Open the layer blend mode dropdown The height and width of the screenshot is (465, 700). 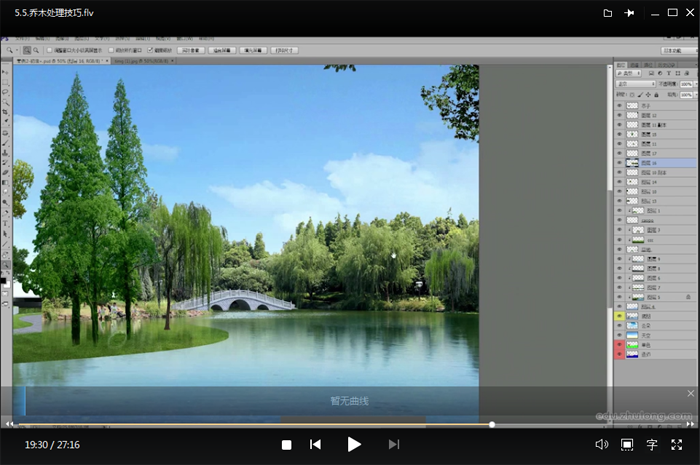pos(635,84)
